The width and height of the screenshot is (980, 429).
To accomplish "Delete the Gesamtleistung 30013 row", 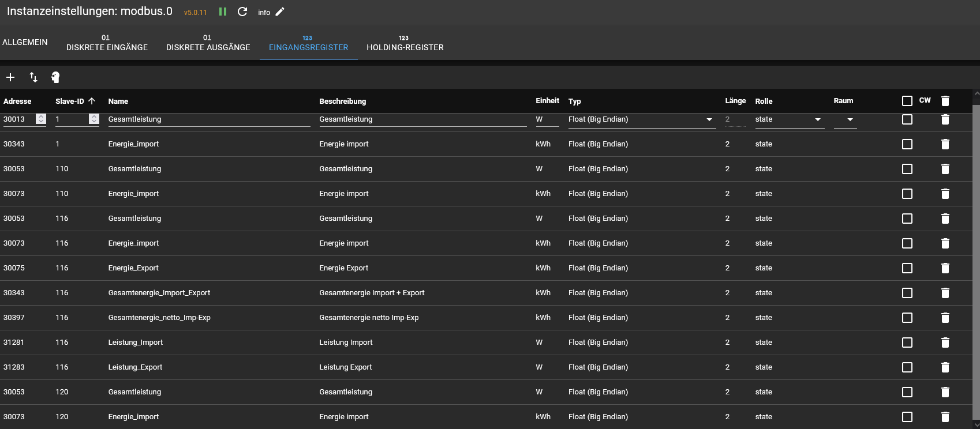I will click(x=945, y=119).
